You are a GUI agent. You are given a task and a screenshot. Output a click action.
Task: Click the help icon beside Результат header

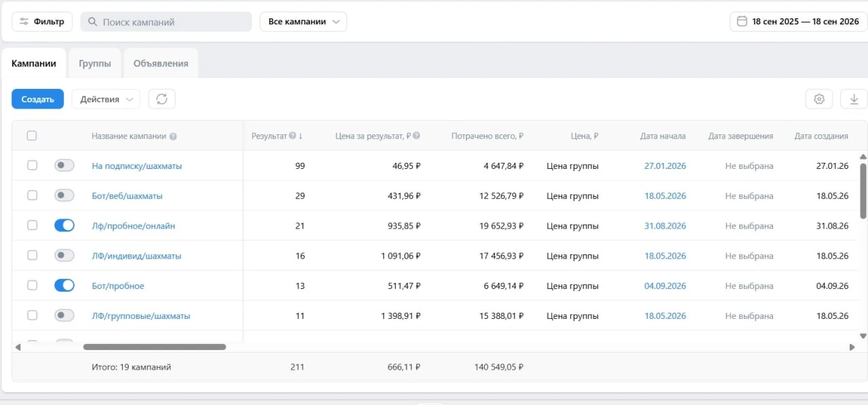292,136
